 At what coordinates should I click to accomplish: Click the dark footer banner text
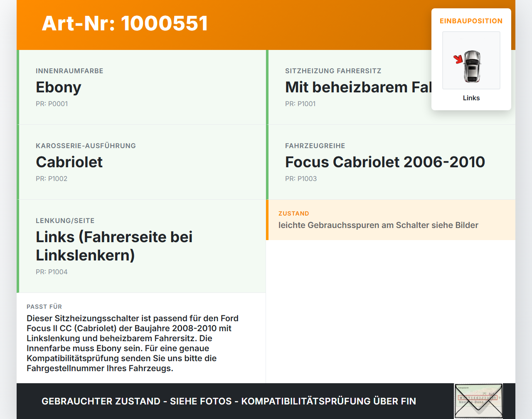coord(229,401)
